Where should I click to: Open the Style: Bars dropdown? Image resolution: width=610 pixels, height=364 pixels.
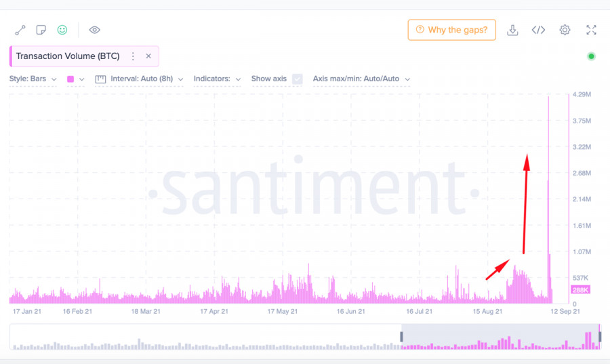(x=33, y=79)
